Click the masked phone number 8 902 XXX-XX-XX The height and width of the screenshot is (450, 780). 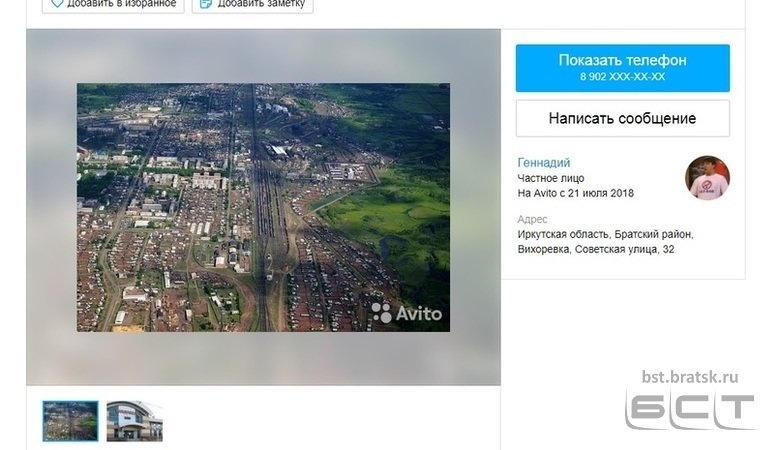[x=622, y=77]
